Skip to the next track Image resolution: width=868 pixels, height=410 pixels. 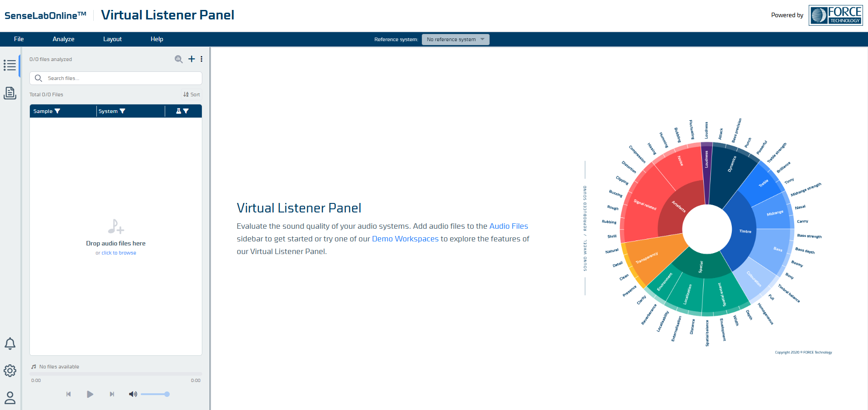(x=112, y=394)
